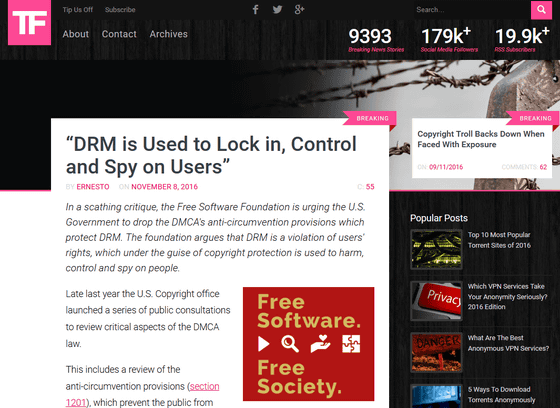The height and width of the screenshot is (408, 560).
Task: Click the BREAKING ribbon on the DRM article
Action: (x=370, y=118)
